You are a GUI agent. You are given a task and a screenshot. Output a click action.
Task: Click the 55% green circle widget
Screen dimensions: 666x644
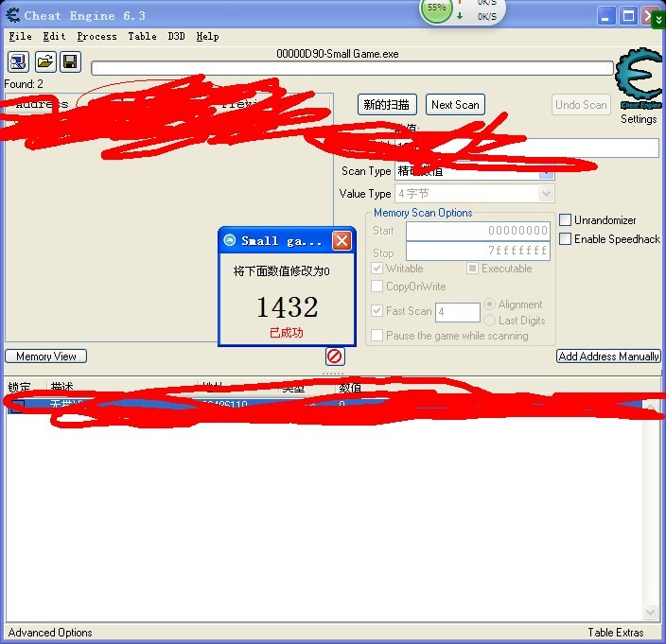coord(436,9)
